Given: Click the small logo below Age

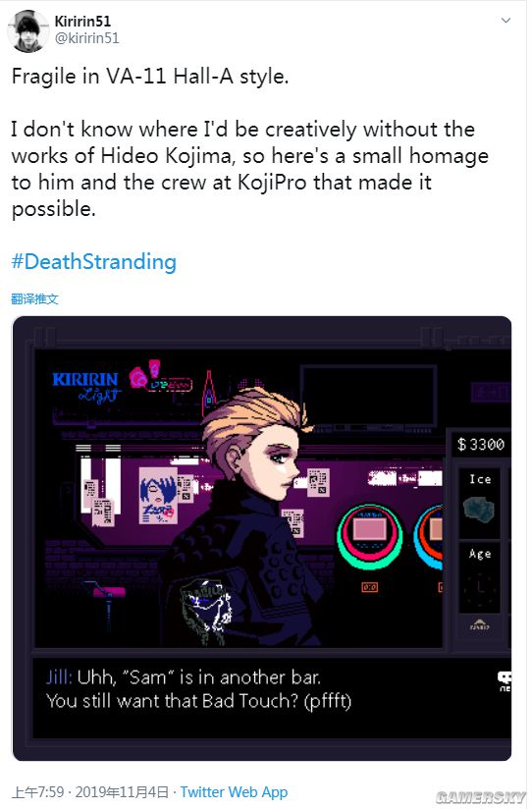Looking at the screenshot, I should (x=479, y=625).
